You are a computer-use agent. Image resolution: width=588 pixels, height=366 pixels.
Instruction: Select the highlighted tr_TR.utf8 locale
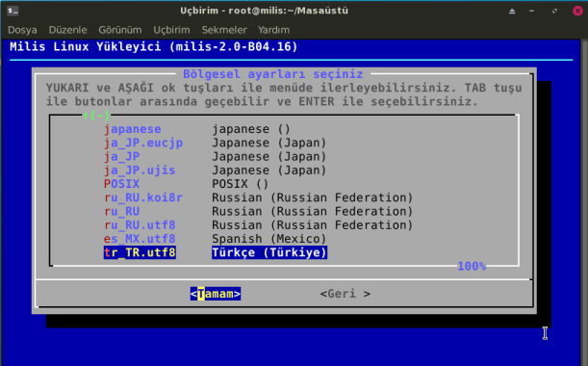pyautogui.click(x=140, y=252)
